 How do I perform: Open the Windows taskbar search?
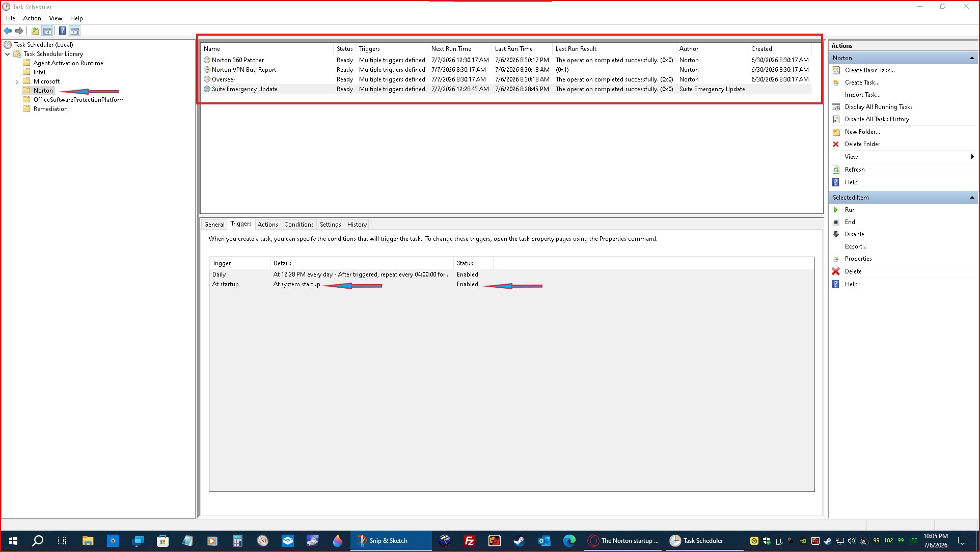38,541
